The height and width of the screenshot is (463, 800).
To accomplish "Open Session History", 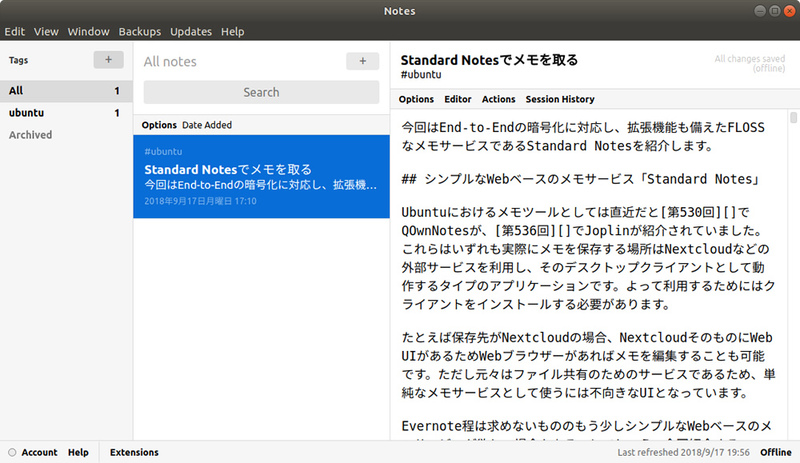I will tap(560, 99).
